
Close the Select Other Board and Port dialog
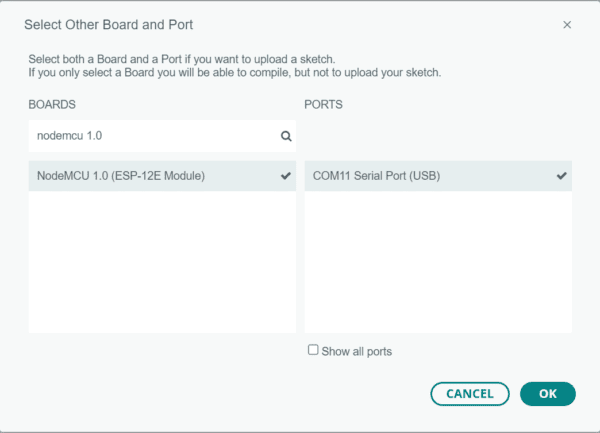pos(567,25)
